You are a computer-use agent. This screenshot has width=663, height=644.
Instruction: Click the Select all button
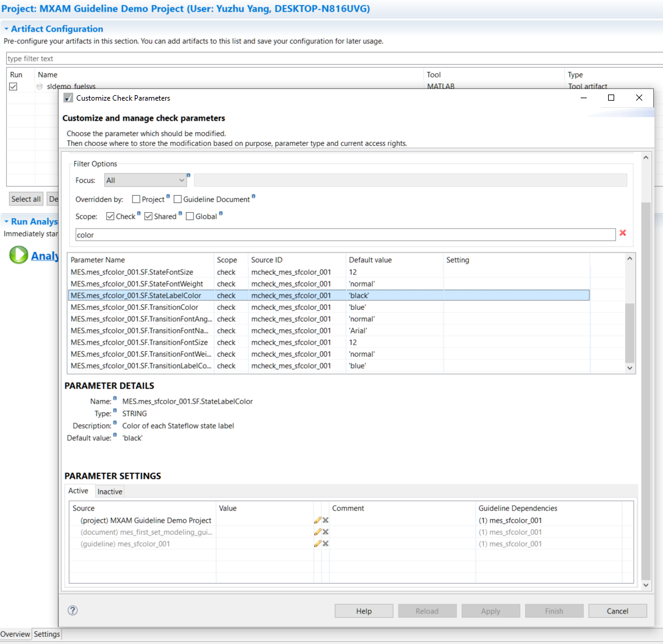pyautogui.click(x=26, y=199)
